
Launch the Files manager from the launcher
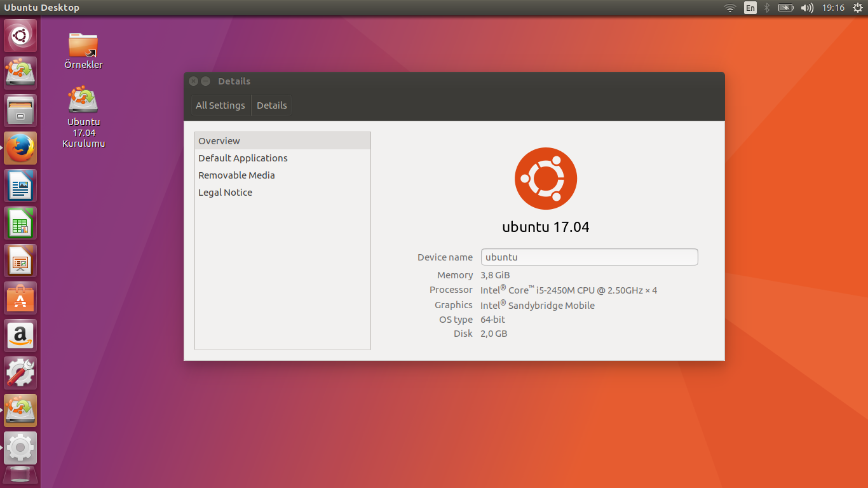click(x=20, y=111)
